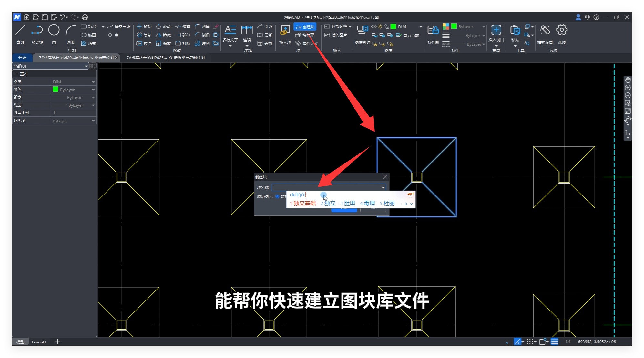Open 图层管理 layer manager
This screenshot has height=358, width=644.
[362, 30]
